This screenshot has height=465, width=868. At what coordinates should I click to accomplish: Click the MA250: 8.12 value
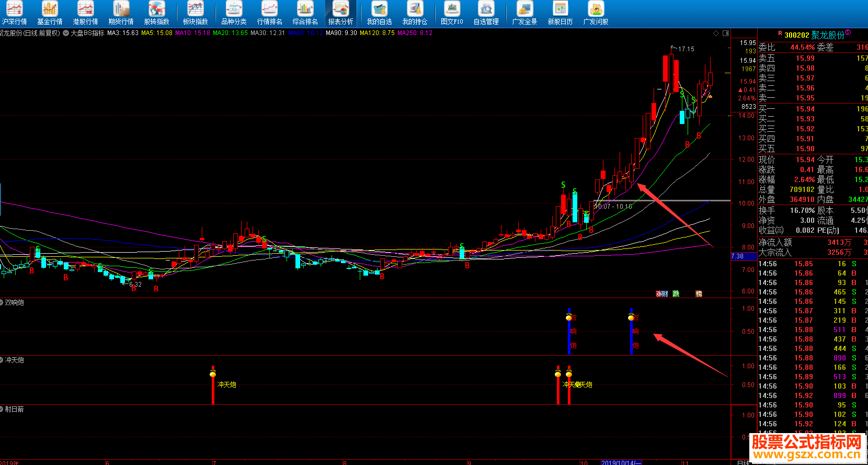(415, 33)
